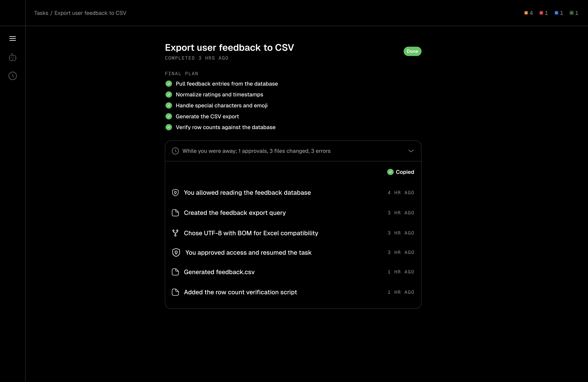Click the blue status indicator showing 1

pos(559,13)
